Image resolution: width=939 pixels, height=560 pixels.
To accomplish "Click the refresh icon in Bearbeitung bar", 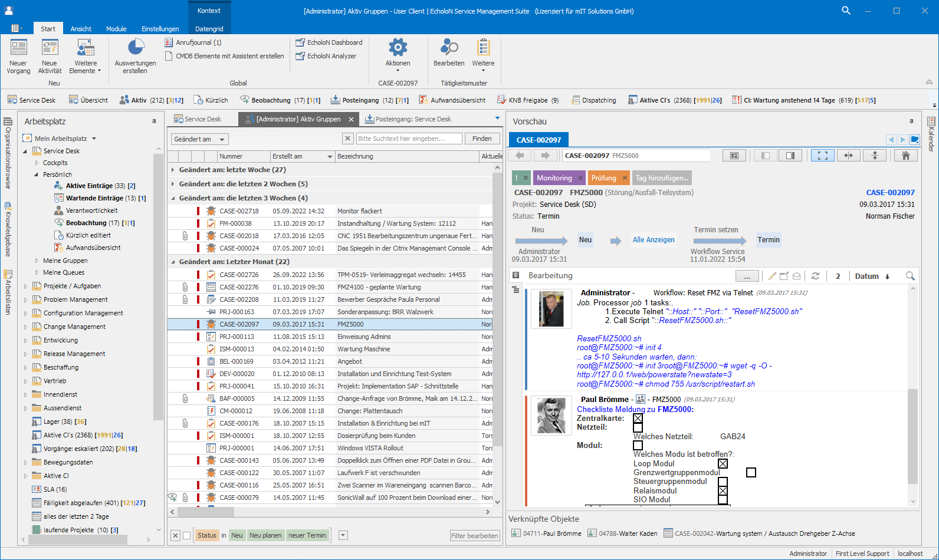I will (x=815, y=276).
